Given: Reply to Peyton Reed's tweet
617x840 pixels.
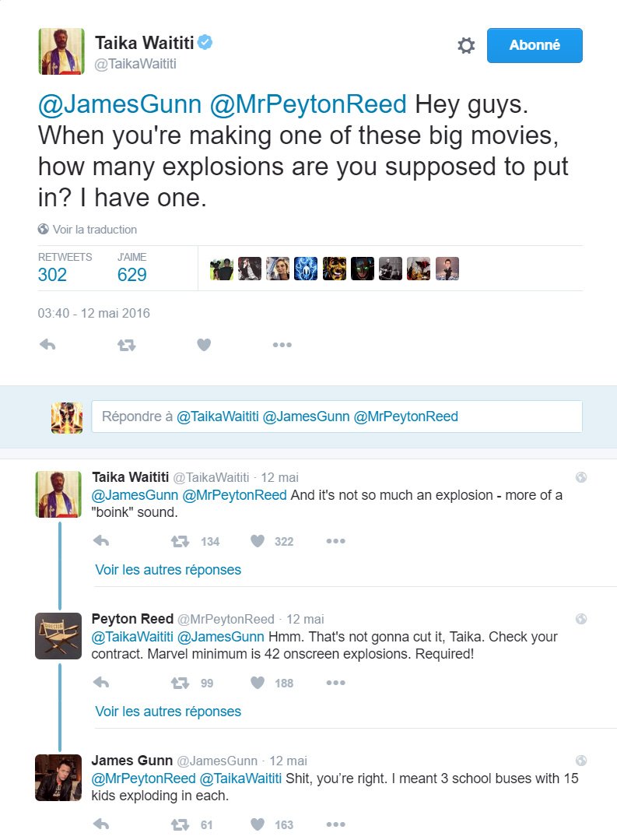Looking at the screenshot, I should [100, 683].
